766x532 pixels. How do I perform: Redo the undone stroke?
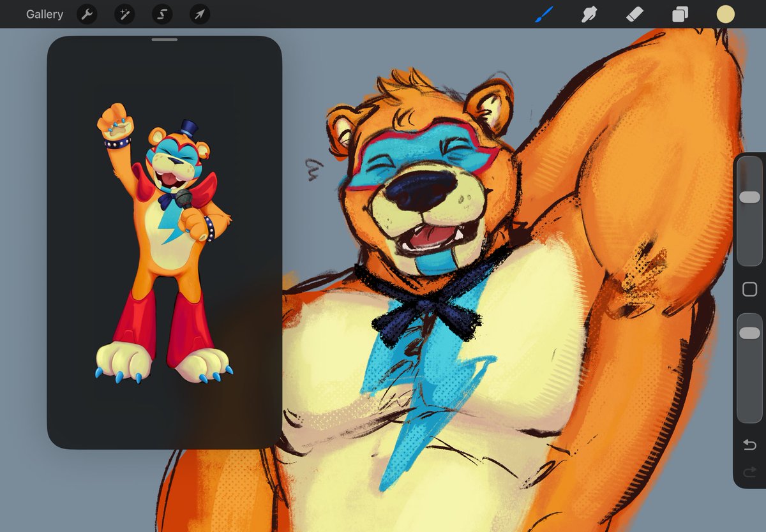coord(750,472)
